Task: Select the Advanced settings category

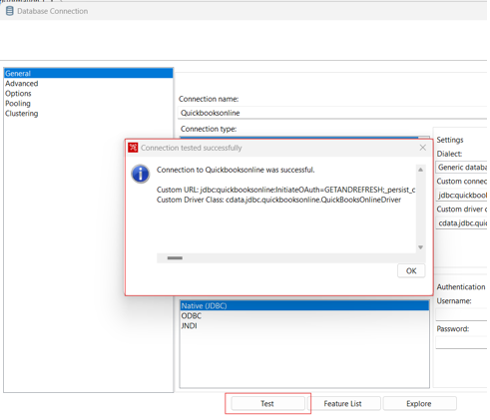Action: pyautogui.click(x=88, y=83)
